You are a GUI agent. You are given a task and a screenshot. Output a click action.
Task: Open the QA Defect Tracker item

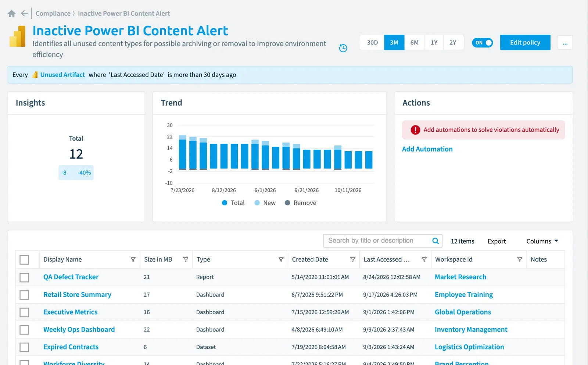(x=71, y=277)
